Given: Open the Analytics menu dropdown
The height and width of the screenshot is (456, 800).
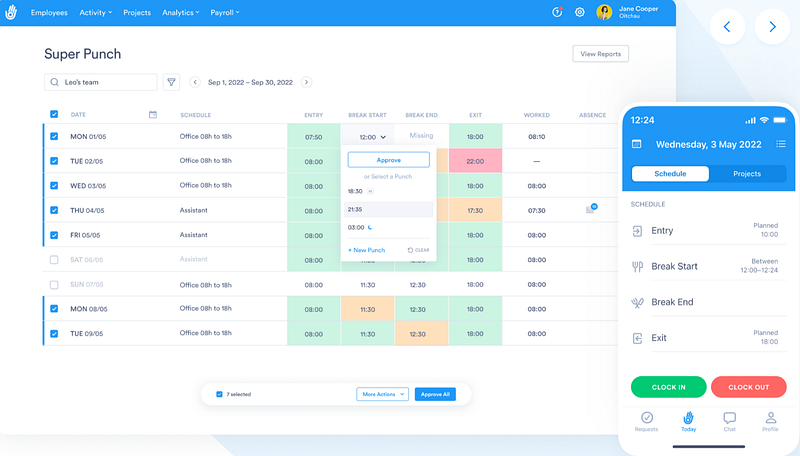Looking at the screenshot, I should click(x=181, y=13).
